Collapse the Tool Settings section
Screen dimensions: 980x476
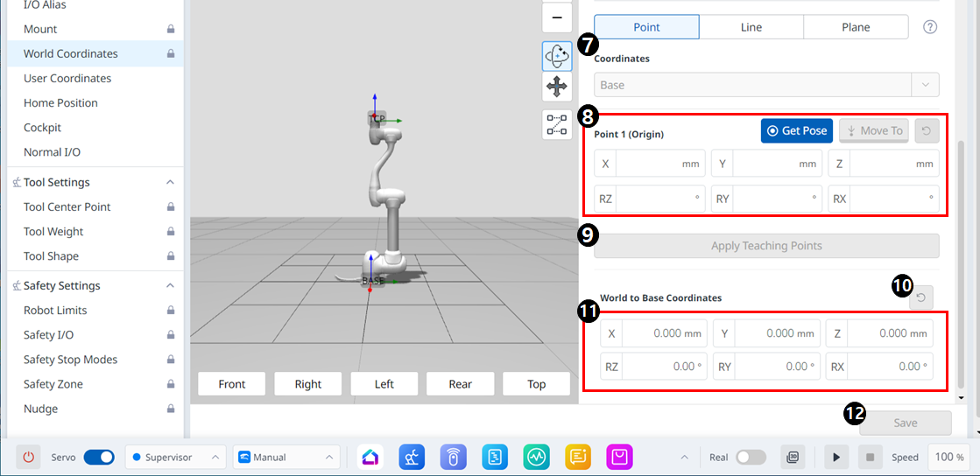click(170, 182)
